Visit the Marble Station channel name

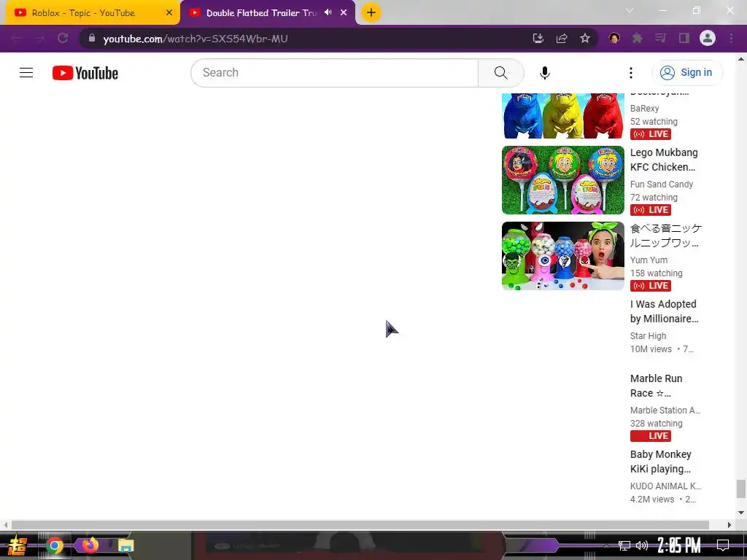click(x=665, y=410)
